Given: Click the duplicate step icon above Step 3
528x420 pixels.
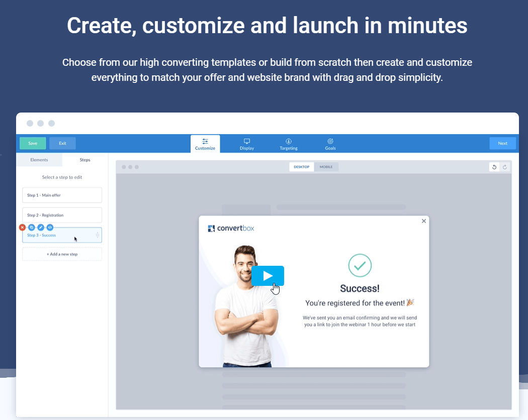Looking at the screenshot, I should pyautogui.click(x=32, y=228).
